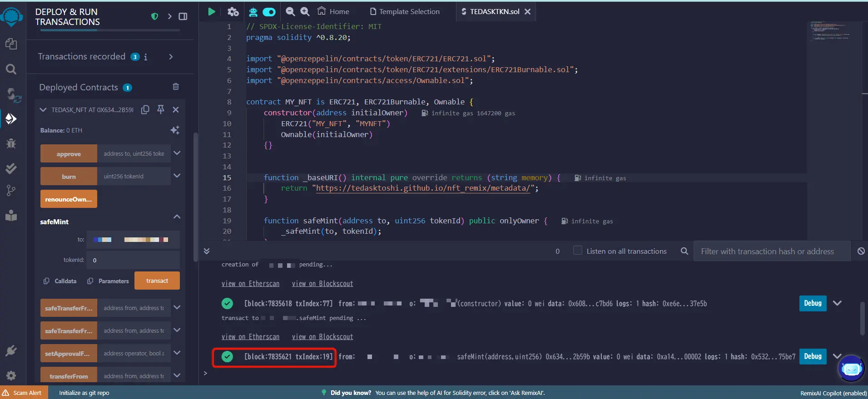Expand the Transactions recorded section
The height and width of the screenshot is (399, 868).
click(171, 57)
